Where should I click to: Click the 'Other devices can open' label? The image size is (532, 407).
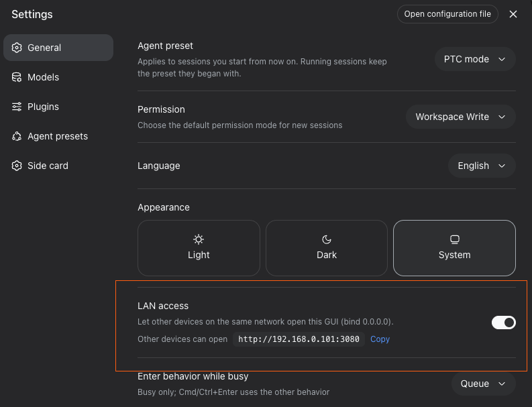click(182, 339)
